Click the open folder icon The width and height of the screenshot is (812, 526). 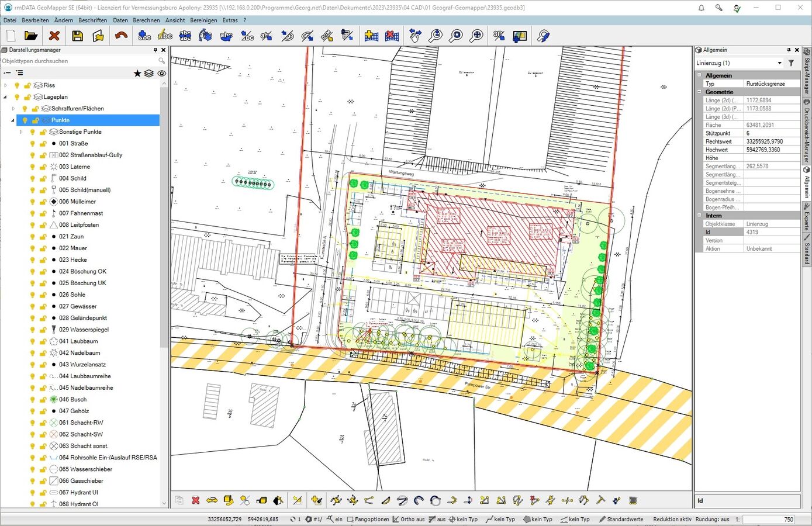point(31,36)
